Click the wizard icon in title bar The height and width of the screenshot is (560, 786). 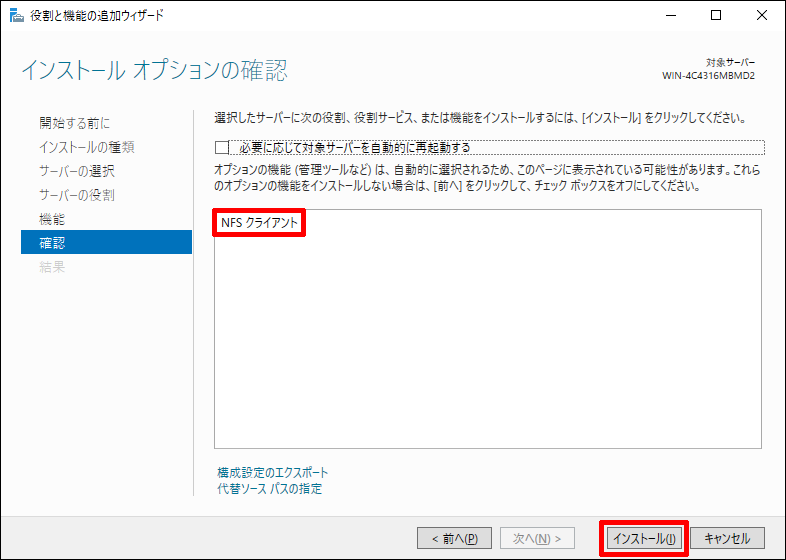(17, 16)
